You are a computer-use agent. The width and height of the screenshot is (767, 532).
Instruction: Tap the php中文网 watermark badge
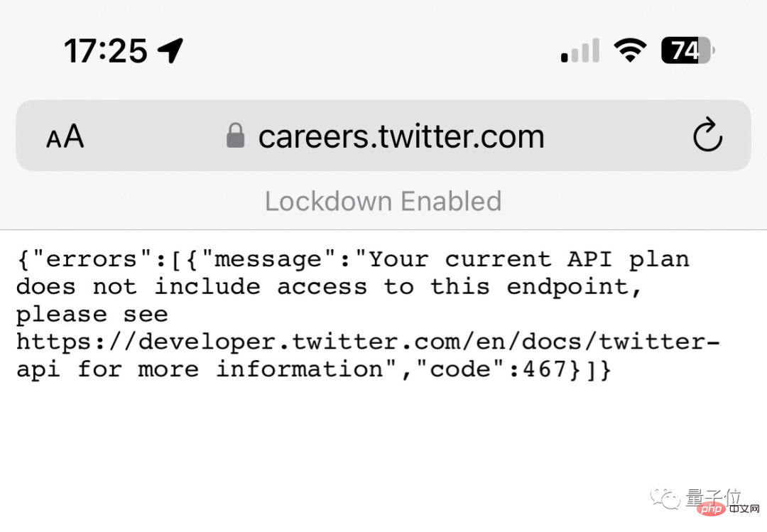(729, 509)
